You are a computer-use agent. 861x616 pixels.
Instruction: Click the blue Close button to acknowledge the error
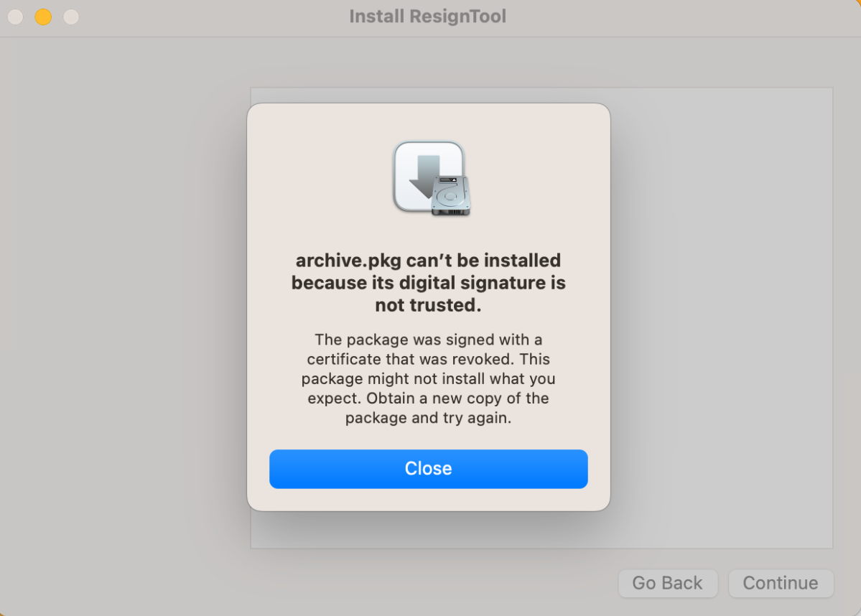click(428, 469)
